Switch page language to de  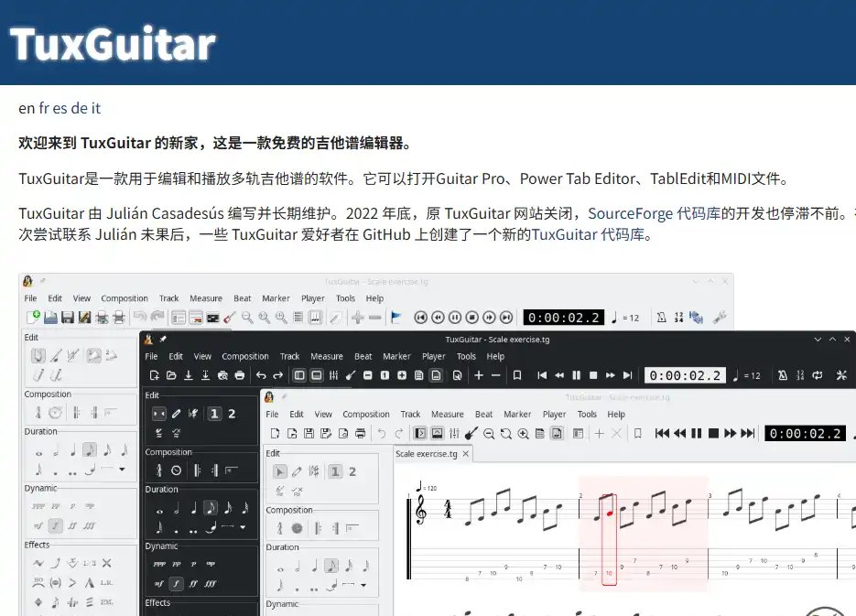(x=79, y=108)
